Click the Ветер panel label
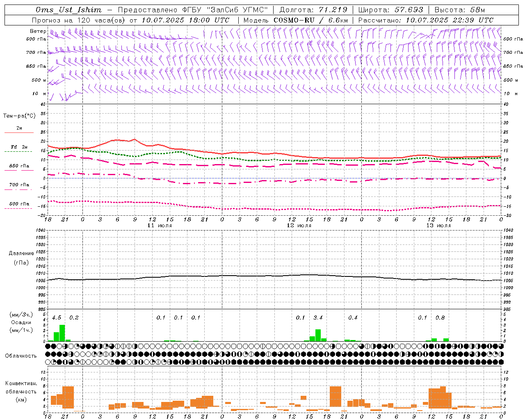 tap(38, 31)
